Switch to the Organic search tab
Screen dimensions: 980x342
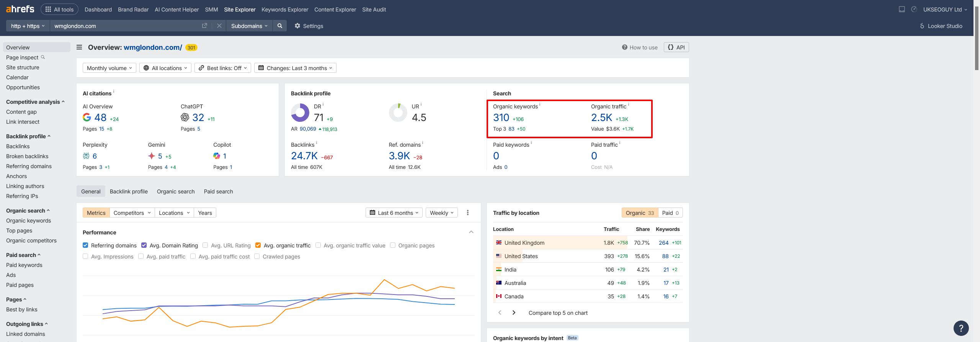tap(176, 191)
